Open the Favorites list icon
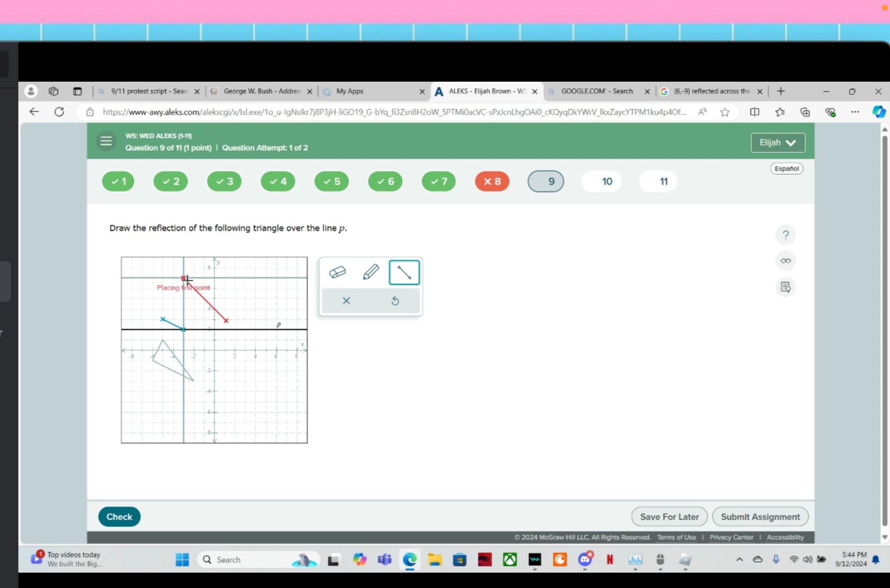 [x=780, y=112]
